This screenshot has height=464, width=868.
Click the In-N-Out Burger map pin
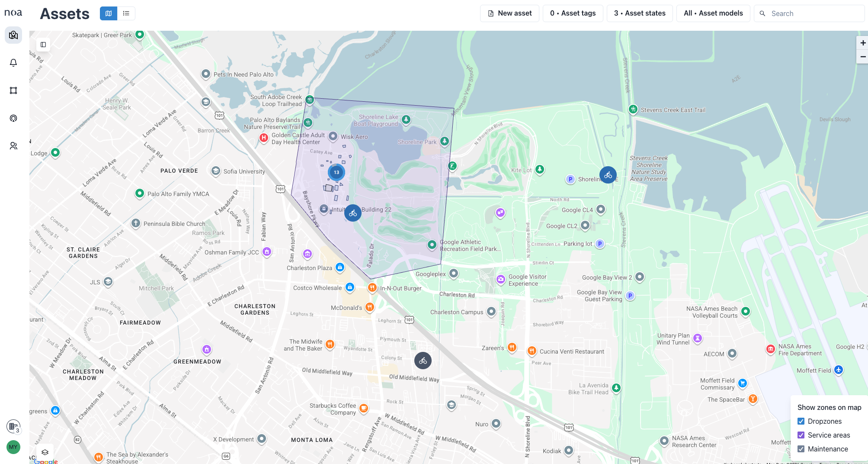(372, 287)
